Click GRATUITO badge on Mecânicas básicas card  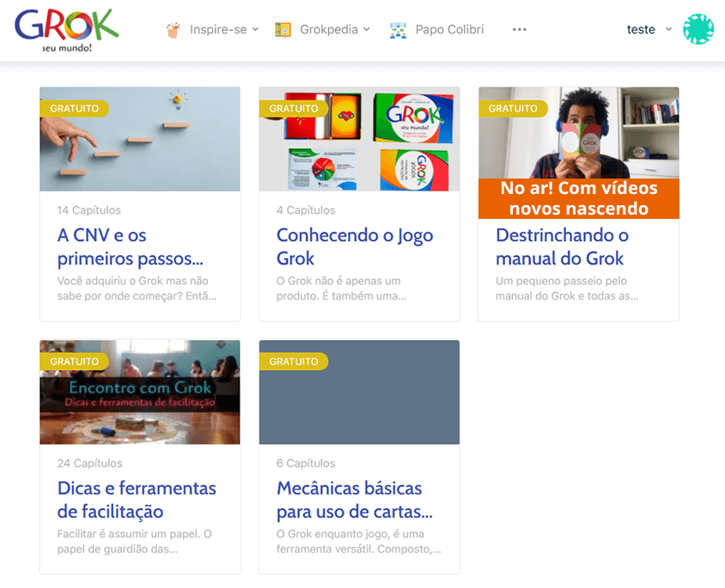coord(294,361)
